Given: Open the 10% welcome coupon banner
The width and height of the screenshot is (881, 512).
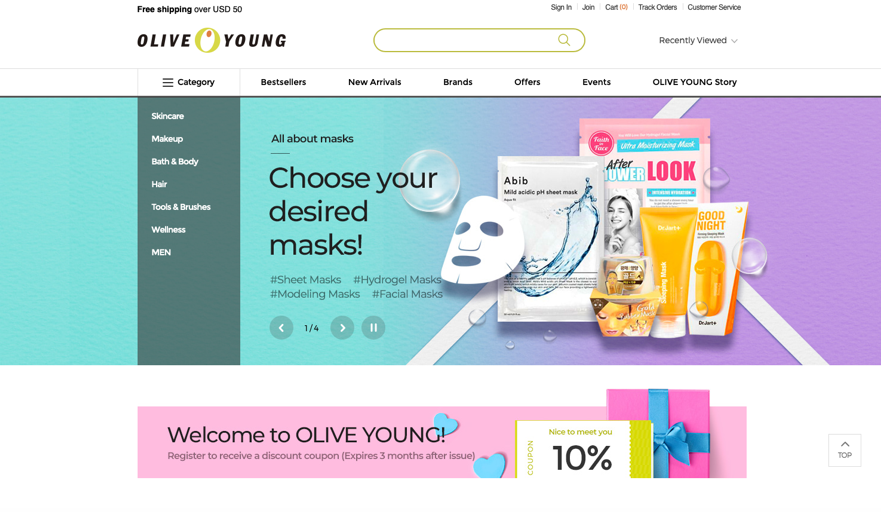Looking at the screenshot, I should pyautogui.click(x=442, y=442).
